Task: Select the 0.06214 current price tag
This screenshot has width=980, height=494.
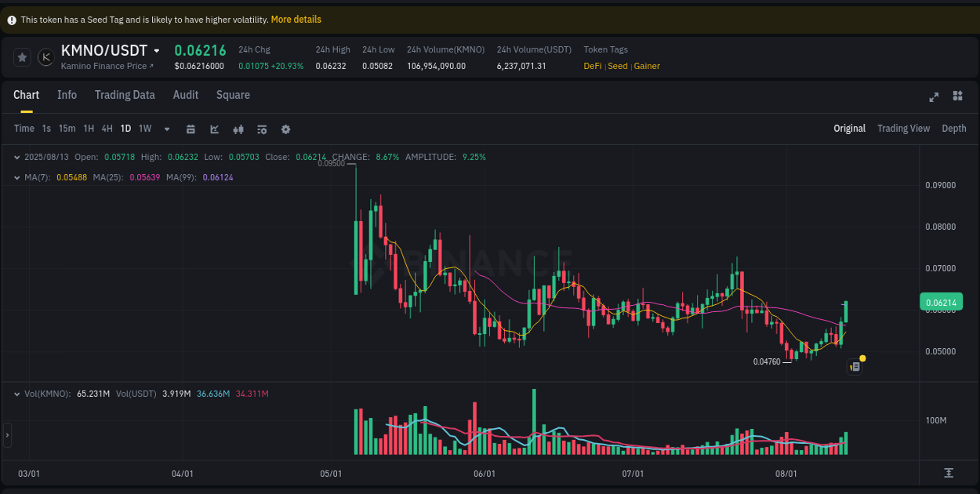Action: pyautogui.click(x=940, y=302)
